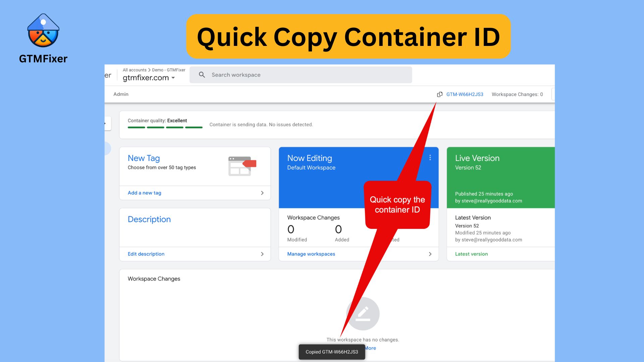Click the Description card heading
This screenshot has width=644, height=362.
coord(149,219)
